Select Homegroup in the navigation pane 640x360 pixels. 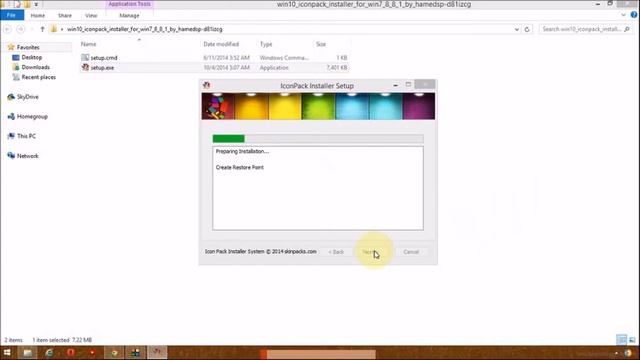32,117
